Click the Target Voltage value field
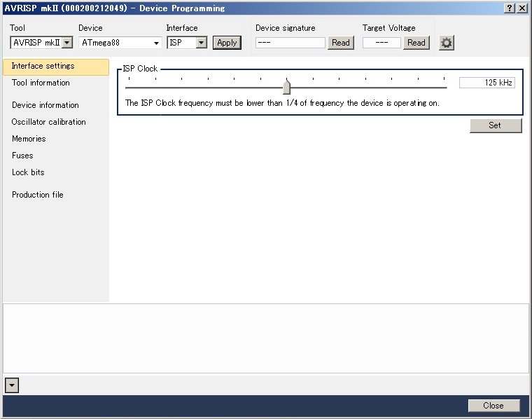Screen dimensions: 532x419 (381, 43)
